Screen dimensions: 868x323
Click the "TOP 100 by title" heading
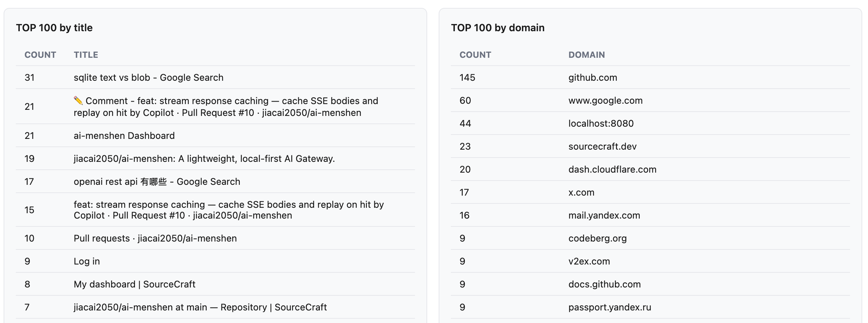tap(54, 28)
